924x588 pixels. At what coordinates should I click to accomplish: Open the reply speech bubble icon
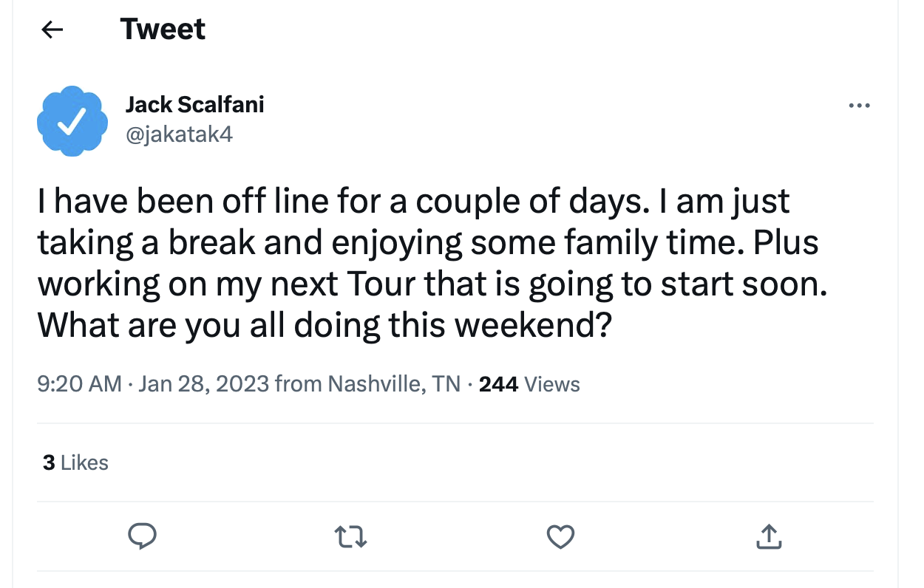pos(141,536)
